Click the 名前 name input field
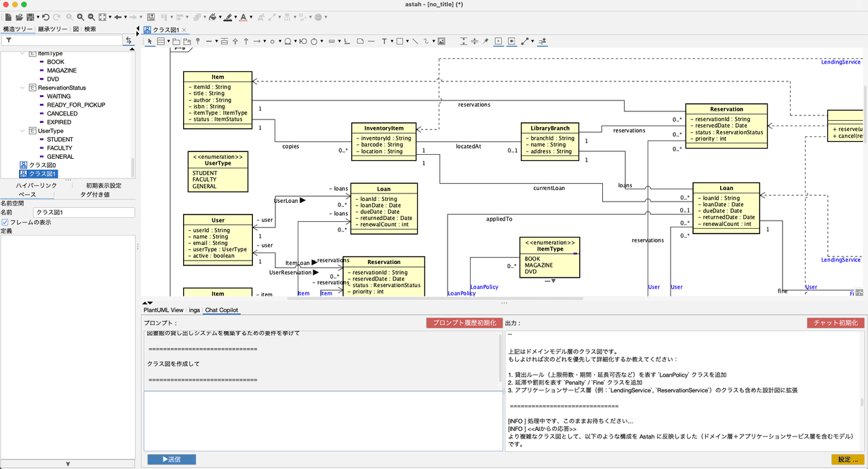This screenshot has height=469, width=868. click(84, 212)
